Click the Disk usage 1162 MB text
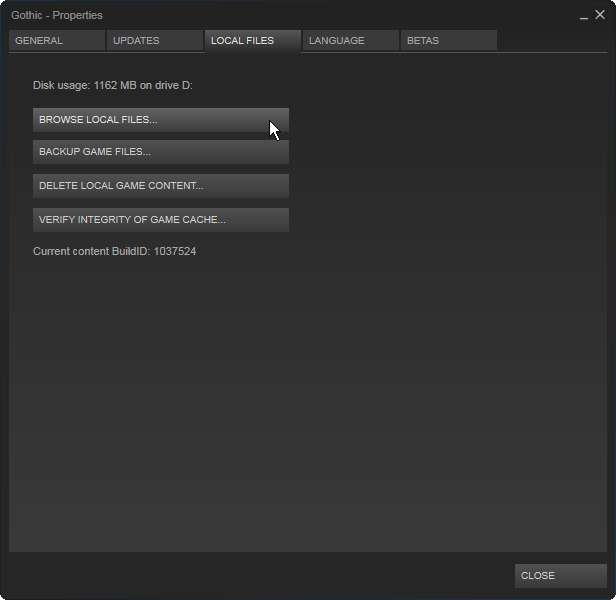616x600 pixels. click(113, 85)
